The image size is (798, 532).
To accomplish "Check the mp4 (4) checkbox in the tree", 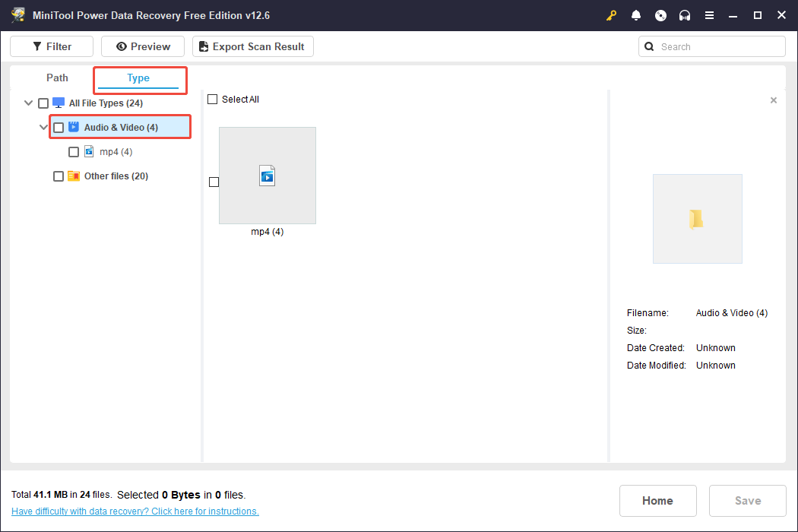I will pyautogui.click(x=74, y=151).
